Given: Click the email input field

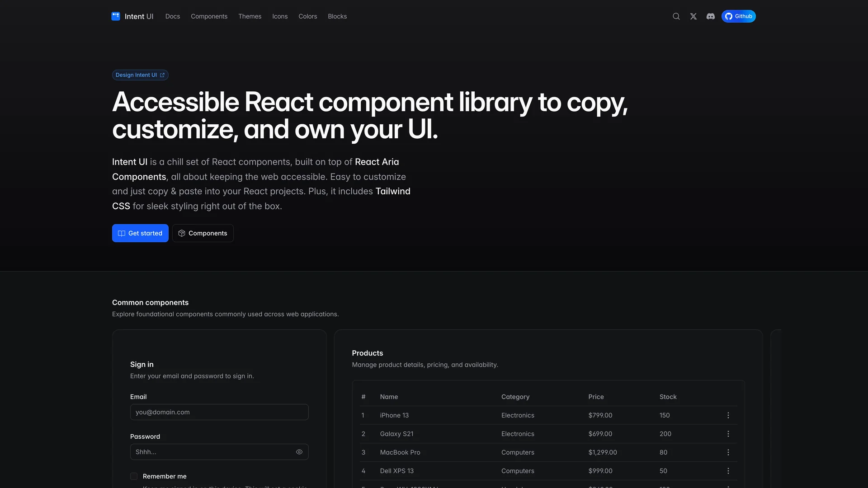Looking at the screenshot, I should click(219, 412).
